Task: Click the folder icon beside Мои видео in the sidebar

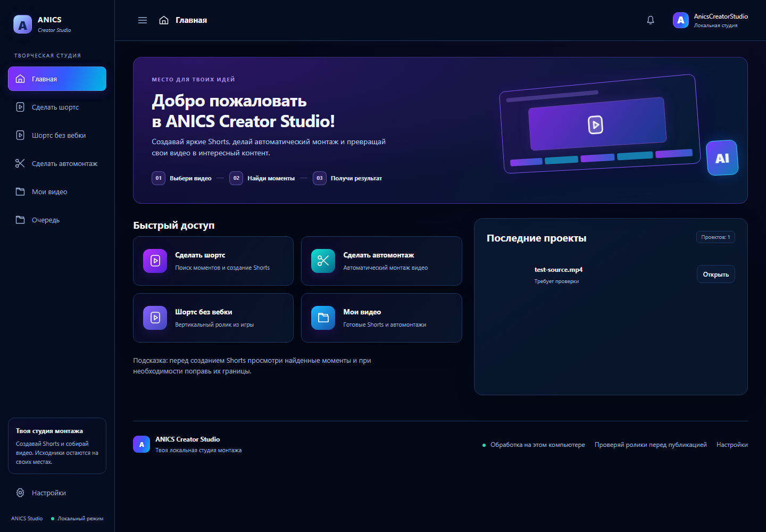Action: tap(20, 192)
